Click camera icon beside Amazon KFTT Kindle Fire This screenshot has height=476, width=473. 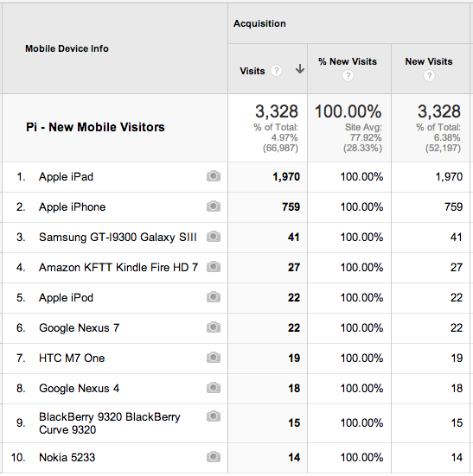point(214,267)
